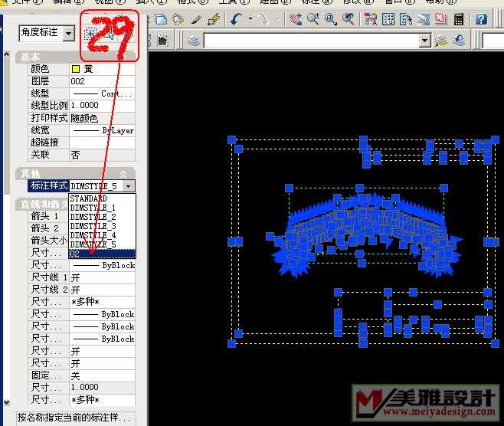Viewport: 504px width, 426px height.
Task: Click the 线宽 ByLayer value
Action: pos(102,130)
